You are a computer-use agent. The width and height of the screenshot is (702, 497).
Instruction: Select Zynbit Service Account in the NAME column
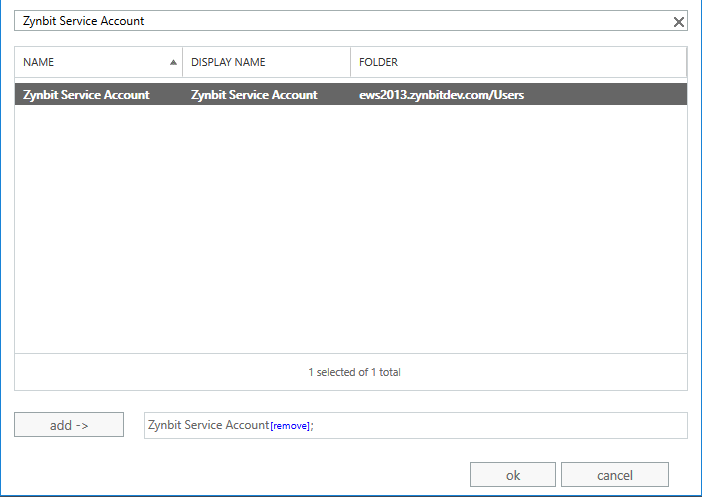point(86,94)
